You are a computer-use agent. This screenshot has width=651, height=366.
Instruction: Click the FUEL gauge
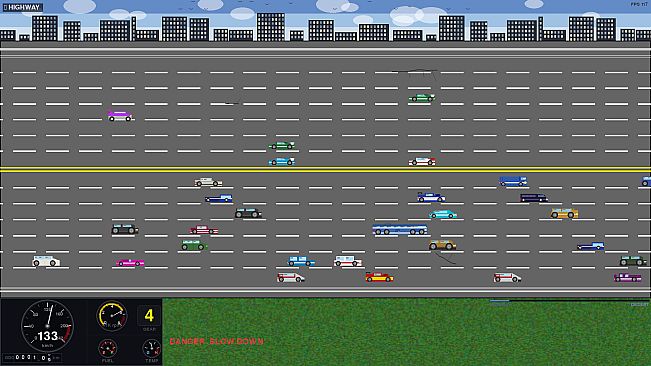(108, 349)
